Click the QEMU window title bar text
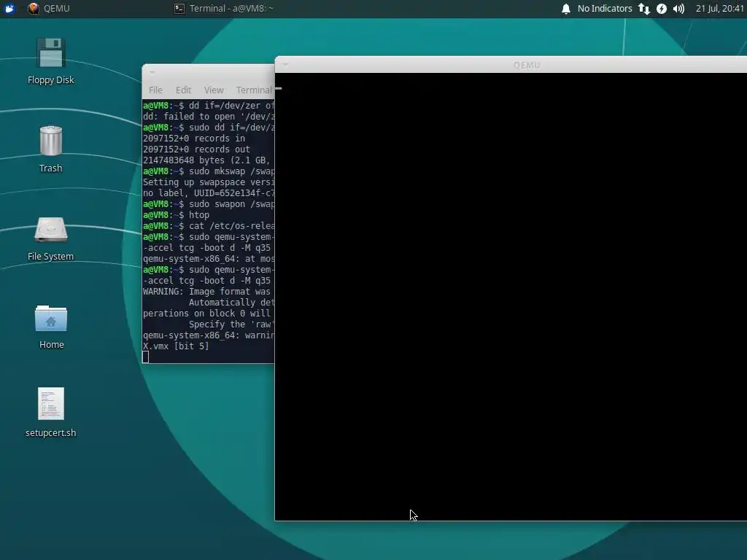This screenshot has height=560, width=747. (527, 65)
